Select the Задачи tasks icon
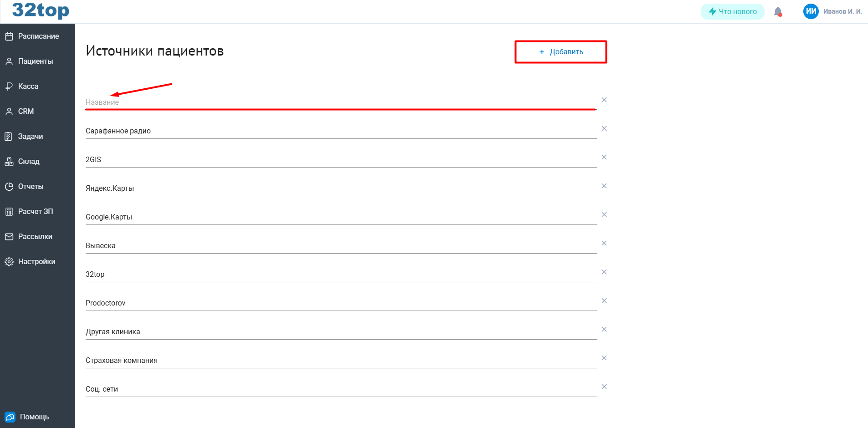Viewport: 868px width, 428px height. point(9,136)
